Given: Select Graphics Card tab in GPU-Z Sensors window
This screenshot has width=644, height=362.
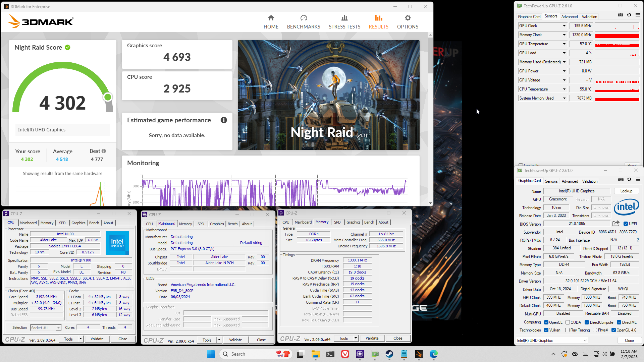Looking at the screenshot, I should [529, 17].
